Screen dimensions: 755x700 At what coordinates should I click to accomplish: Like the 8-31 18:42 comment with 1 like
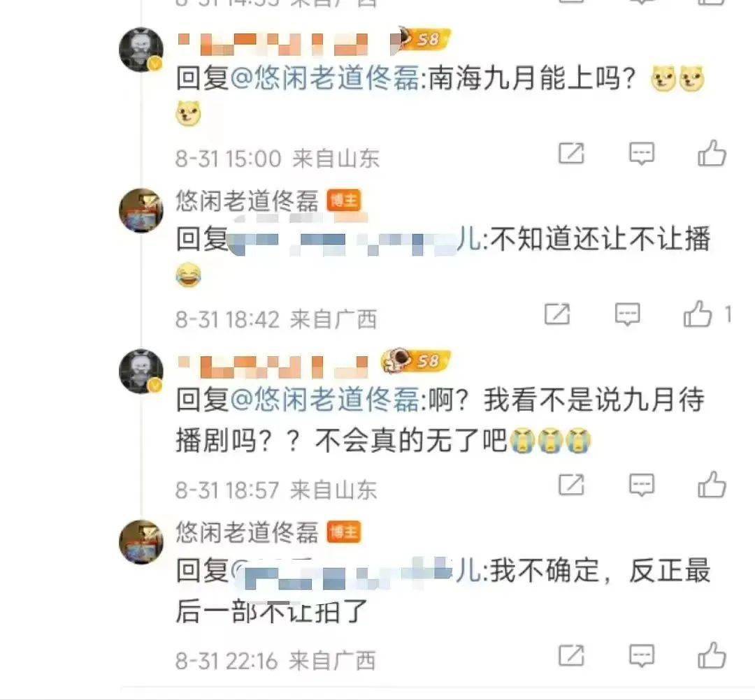point(697,314)
